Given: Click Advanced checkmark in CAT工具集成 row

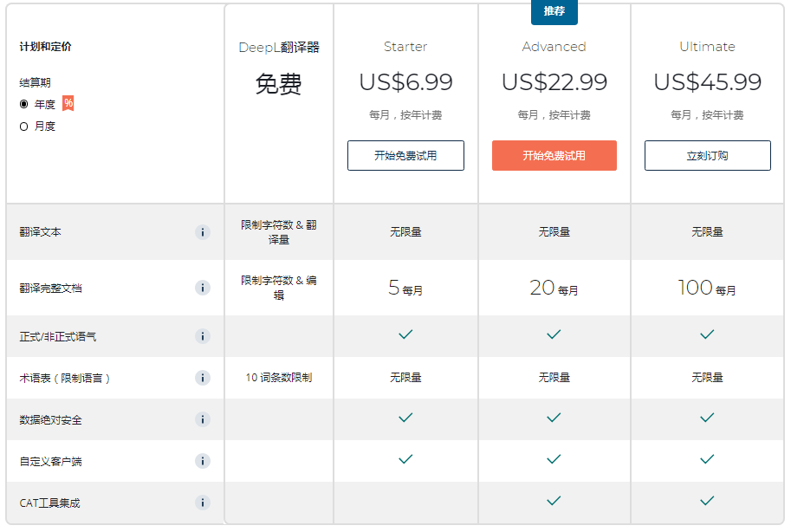Looking at the screenshot, I should tap(554, 501).
